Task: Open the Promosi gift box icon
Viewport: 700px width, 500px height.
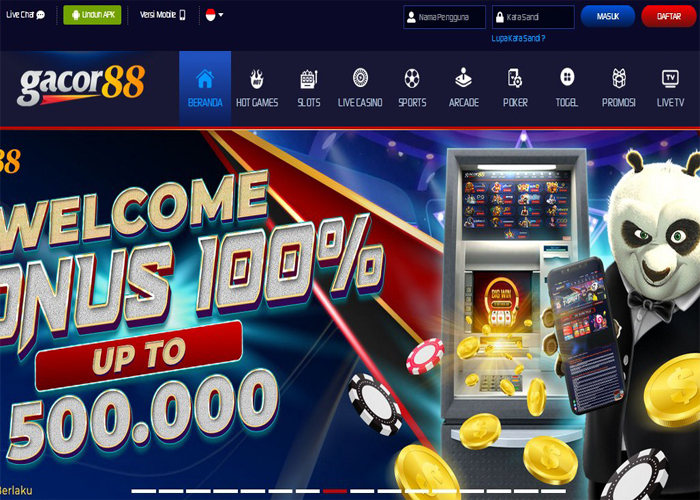Action: [619, 78]
